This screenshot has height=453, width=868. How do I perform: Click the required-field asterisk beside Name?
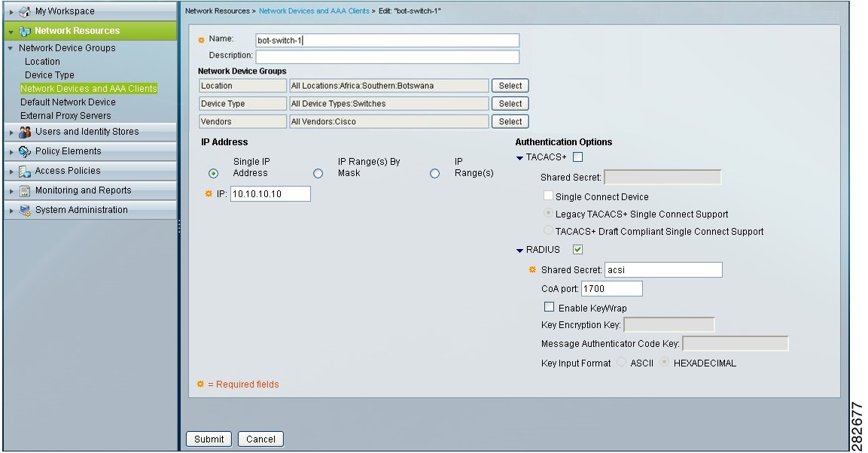(x=200, y=38)
